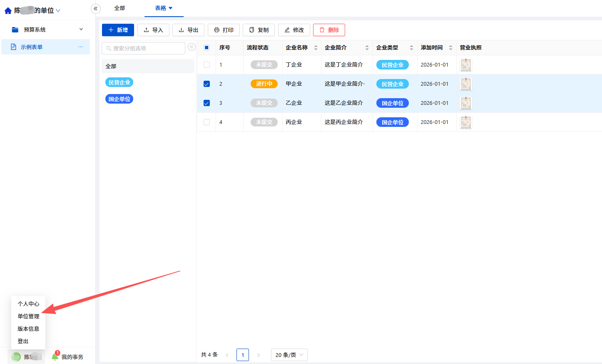Sort by 添加时间 column

(450, 48)
